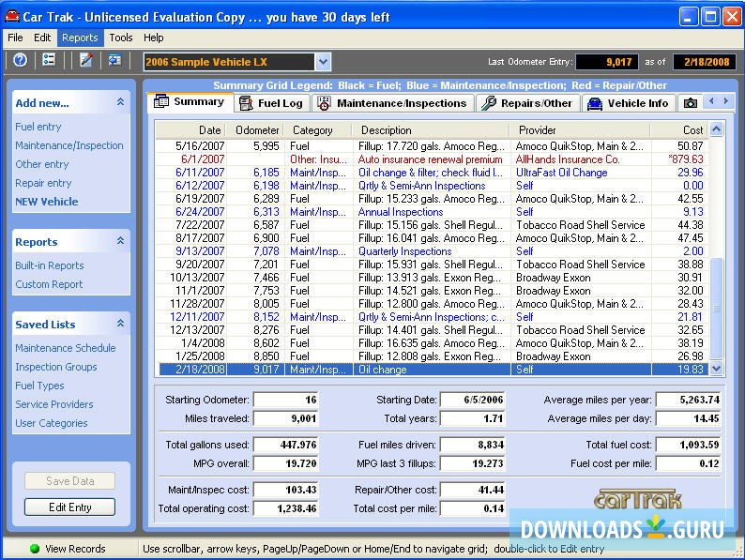Collapse the Reports sidebar panel

120,241
